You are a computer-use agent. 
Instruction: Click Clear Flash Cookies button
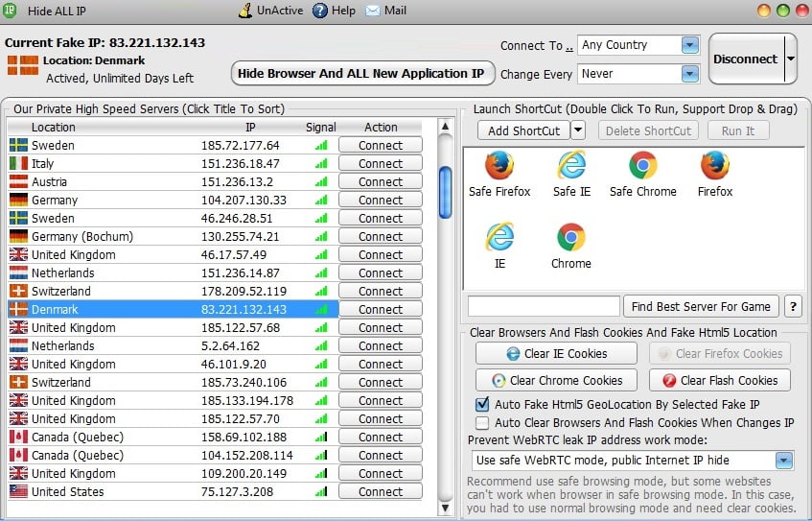pyautogui.click(x=720, y=381)
